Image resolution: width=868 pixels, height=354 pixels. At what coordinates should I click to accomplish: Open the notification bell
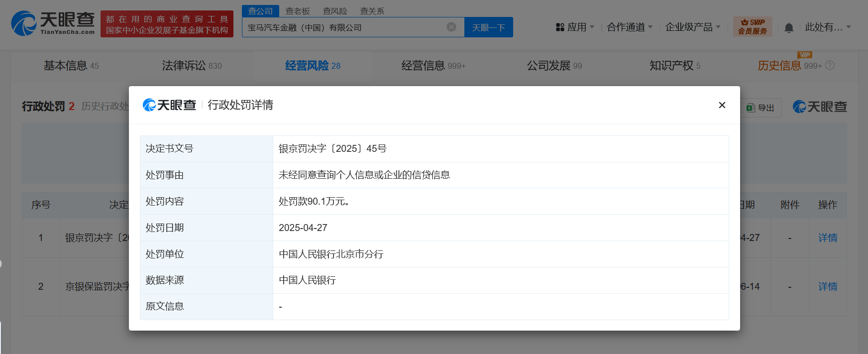pos(788,28)
